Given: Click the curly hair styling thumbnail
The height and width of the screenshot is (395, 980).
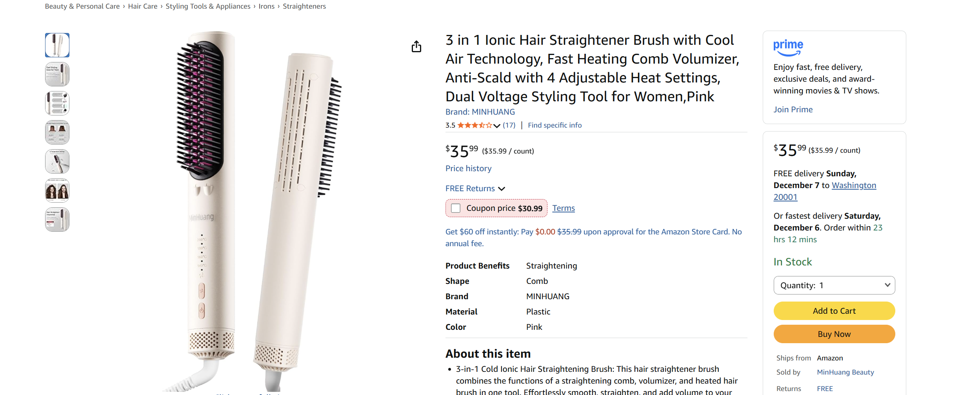Looking at the screenshot, I should tap(57, 190).
